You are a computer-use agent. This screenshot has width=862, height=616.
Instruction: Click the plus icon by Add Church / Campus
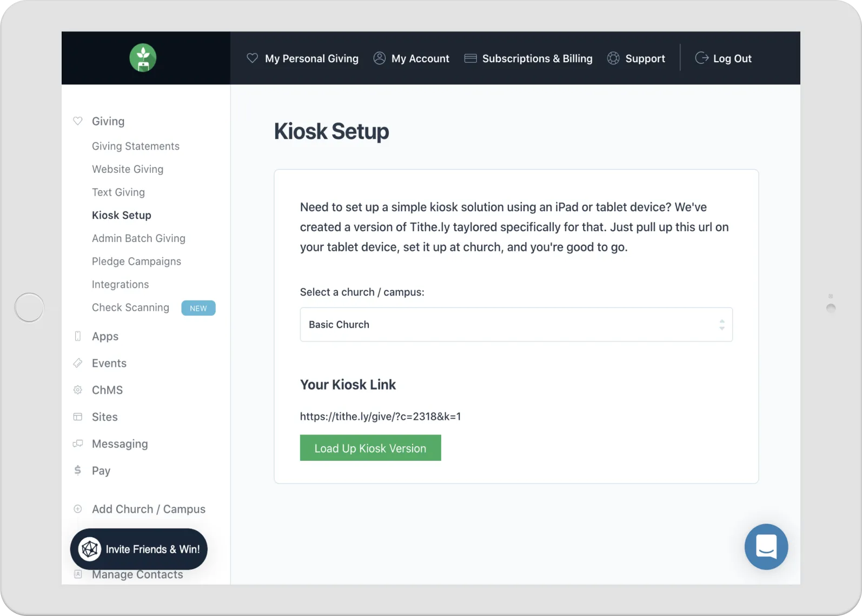(x=78, y=508)
